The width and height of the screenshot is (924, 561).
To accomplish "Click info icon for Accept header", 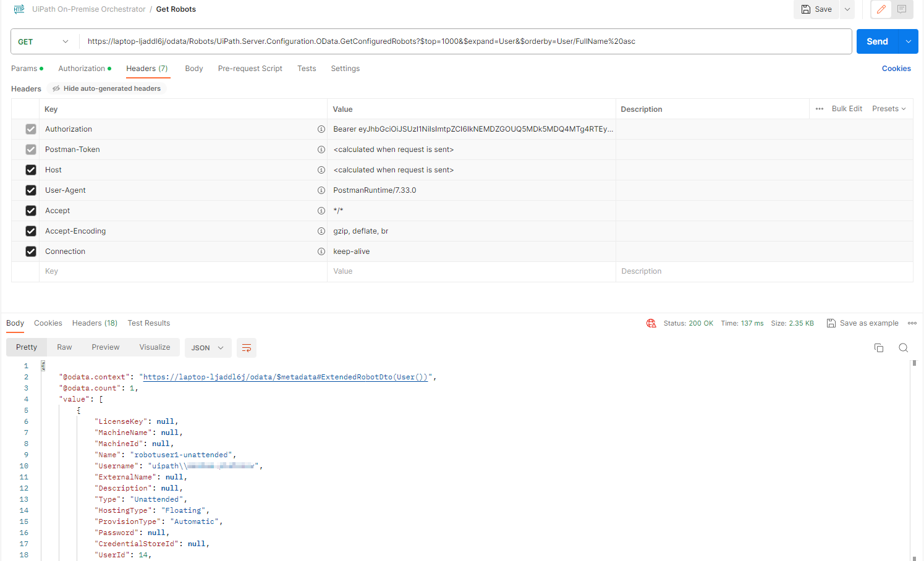I will (x=321, y=211).
